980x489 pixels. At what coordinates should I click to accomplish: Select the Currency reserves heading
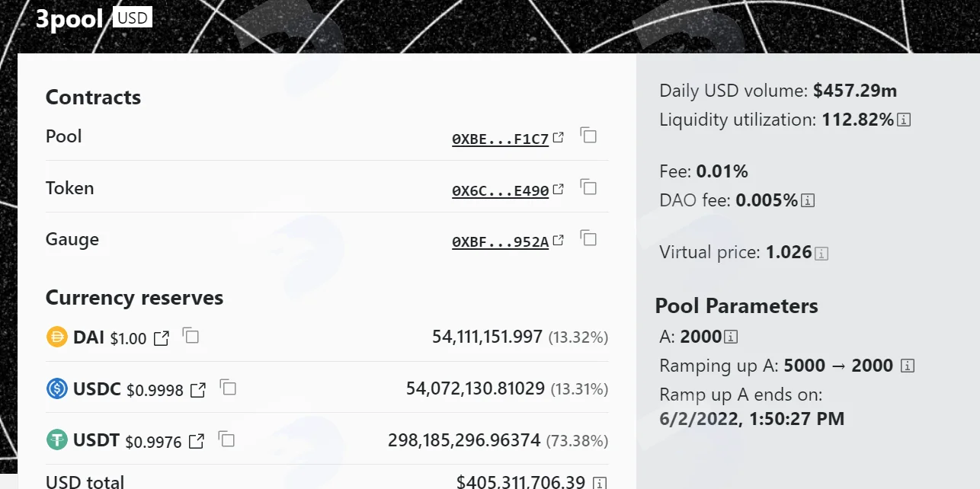tap(134, 298)
